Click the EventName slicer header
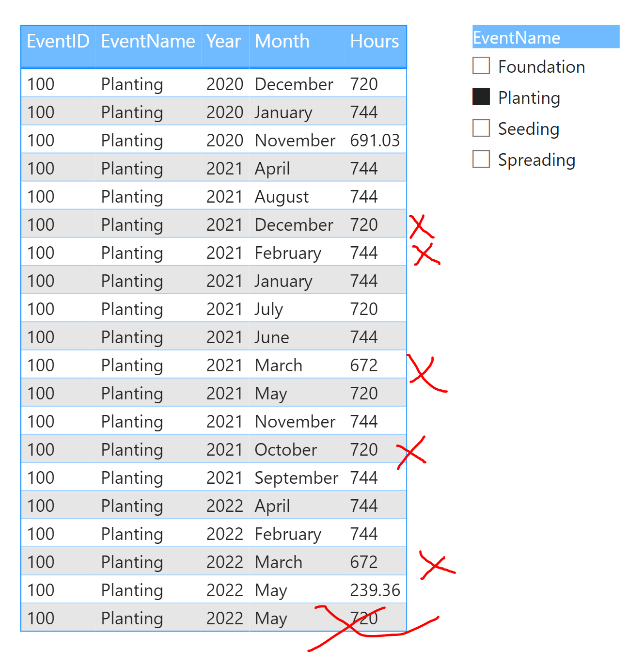Image resolution: width=644 pixels, height=666 pixels. pyautogui.click(x=545, y=37)
